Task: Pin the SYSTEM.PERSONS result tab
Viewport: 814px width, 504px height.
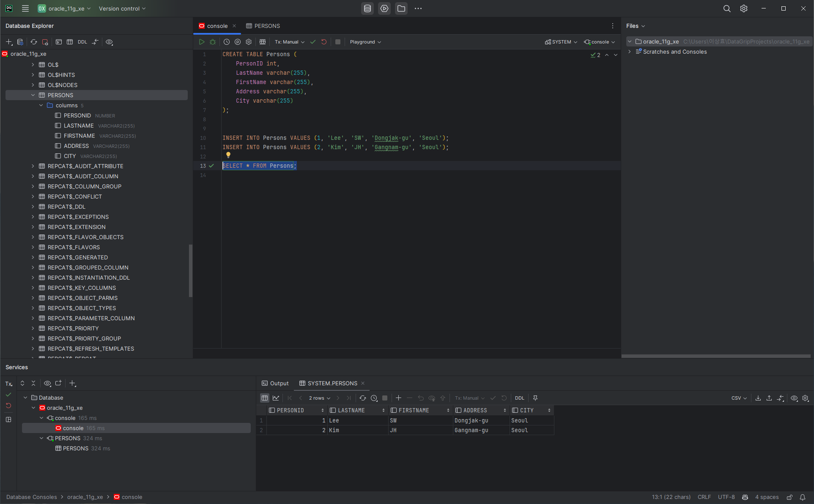Action: pos(535,398)
